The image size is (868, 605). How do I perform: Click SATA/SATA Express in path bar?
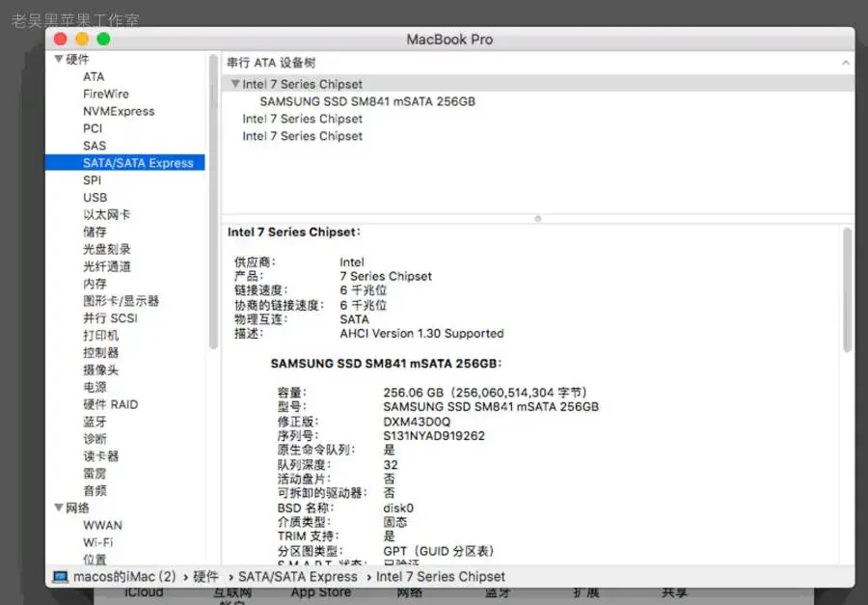298,577
